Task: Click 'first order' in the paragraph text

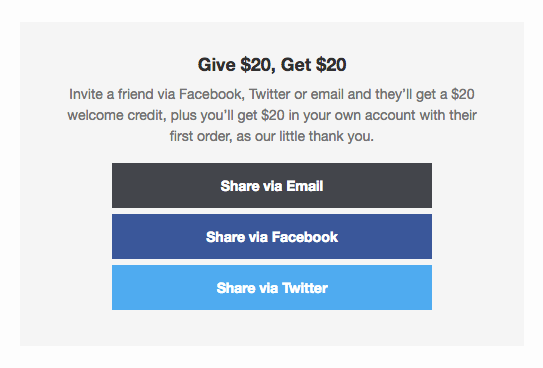Action: [x=201, y=136]
